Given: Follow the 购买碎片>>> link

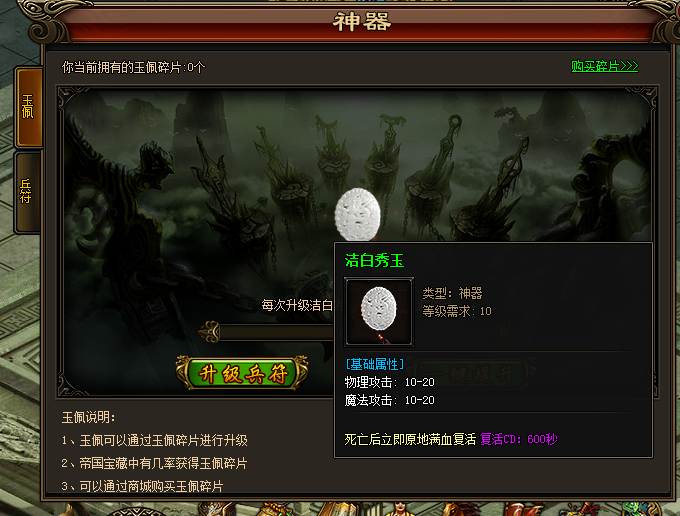Looking at the screenshot, I should point(604,66).
